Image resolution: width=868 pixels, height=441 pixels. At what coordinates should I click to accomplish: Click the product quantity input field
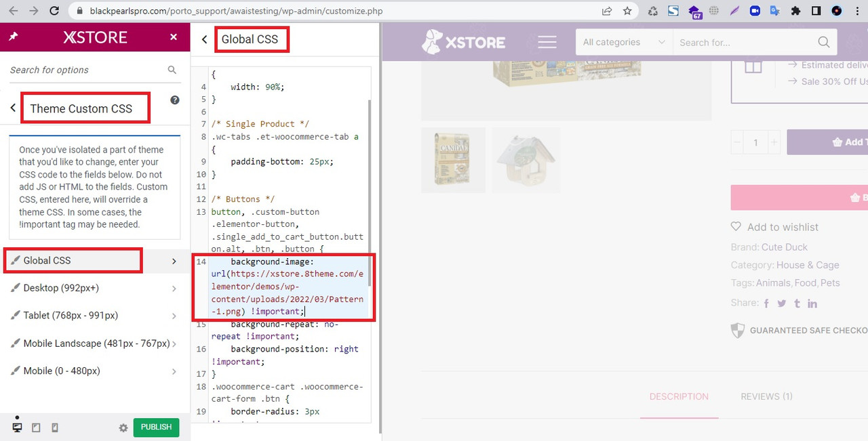click(755, 142)
